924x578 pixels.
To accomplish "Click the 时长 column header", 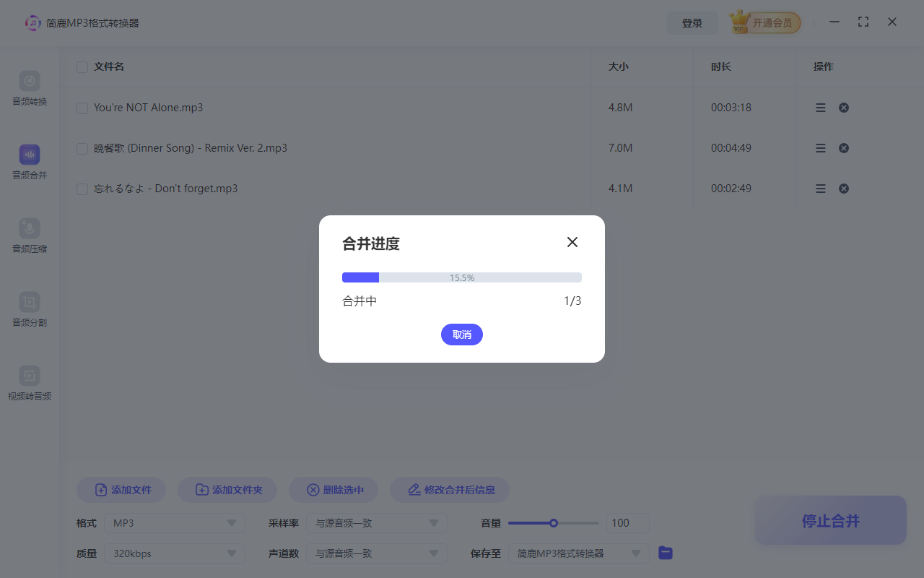I will coord(721,67).
